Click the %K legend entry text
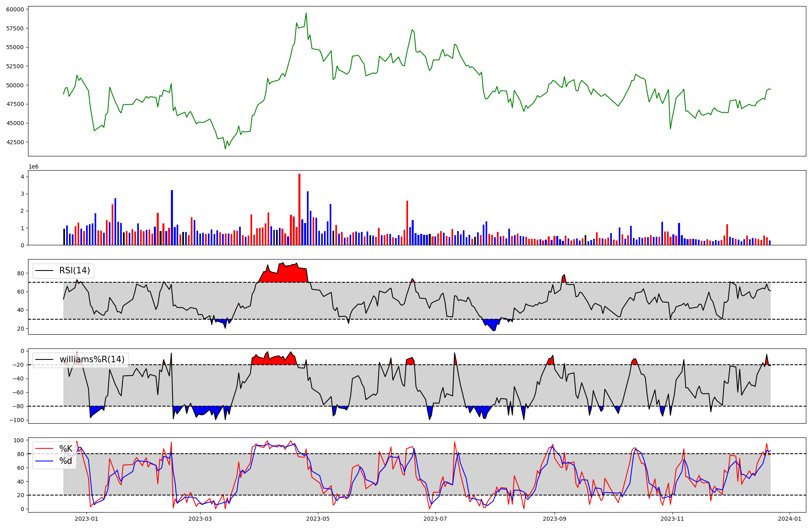This screenshot has width=812, height=528. pyautogui.click(x=66, y=448)
